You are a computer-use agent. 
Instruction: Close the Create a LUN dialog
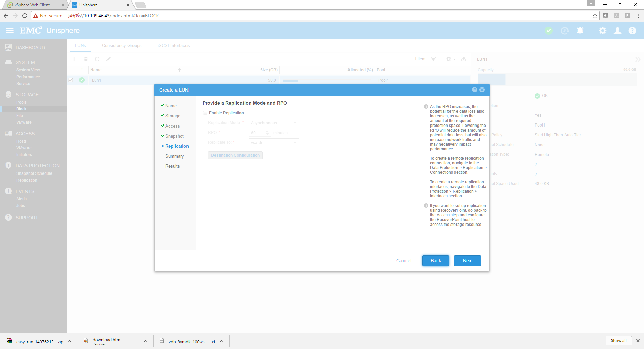[x=482, y=90]
